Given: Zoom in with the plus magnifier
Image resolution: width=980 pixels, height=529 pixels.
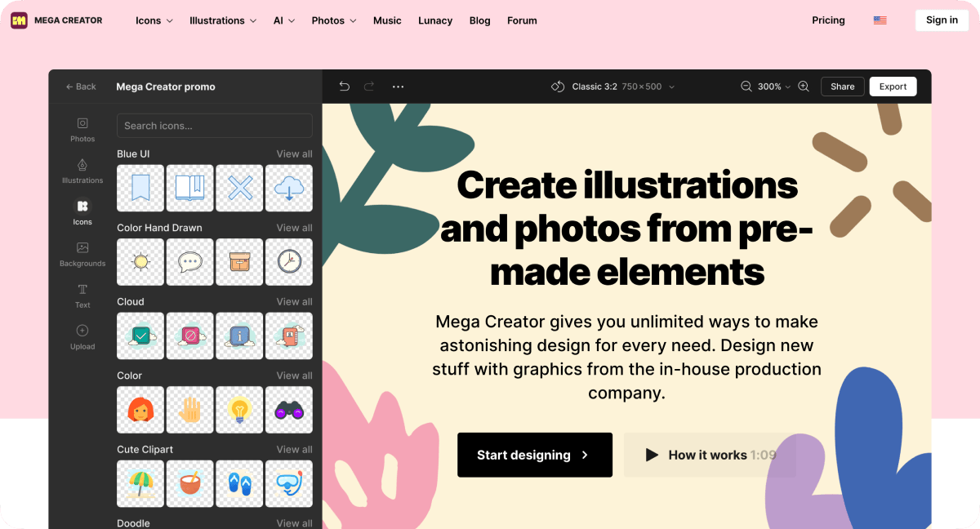Looking at the screenshot, I should click(x=804, y=87).
